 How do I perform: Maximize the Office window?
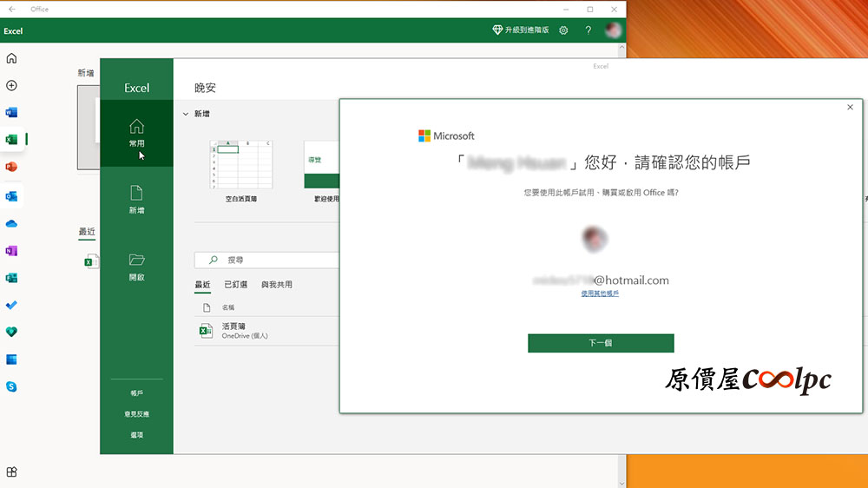(x=590, y=9)
